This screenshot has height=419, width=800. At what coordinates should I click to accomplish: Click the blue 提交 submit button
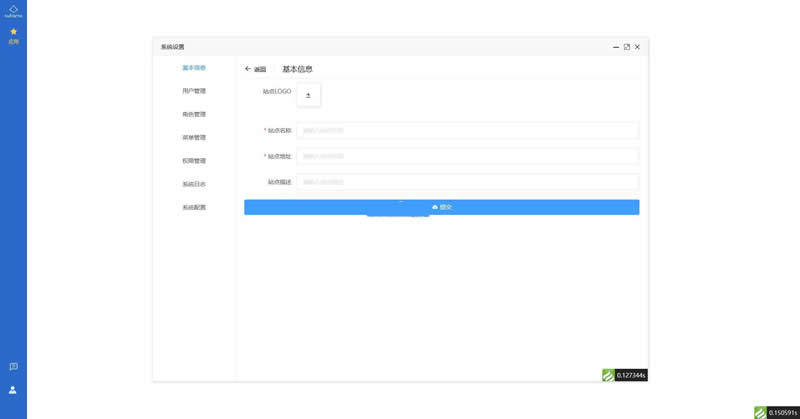click(x=441, y=207)
